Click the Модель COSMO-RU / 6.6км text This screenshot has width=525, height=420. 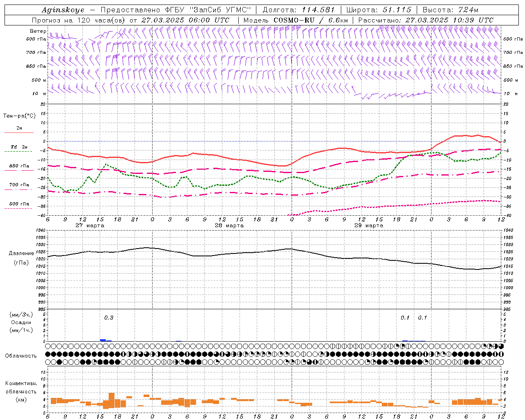click(296, 20)
